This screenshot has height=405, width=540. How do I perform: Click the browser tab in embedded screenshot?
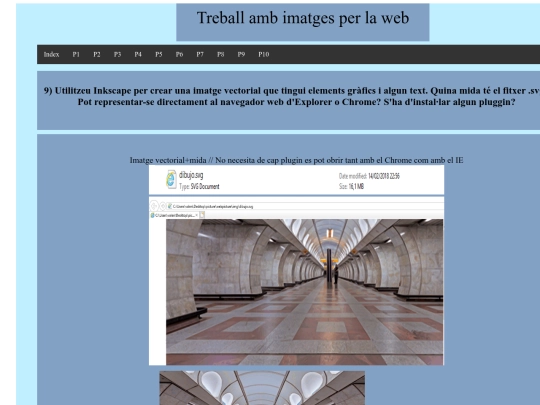[x=174, y=215]
